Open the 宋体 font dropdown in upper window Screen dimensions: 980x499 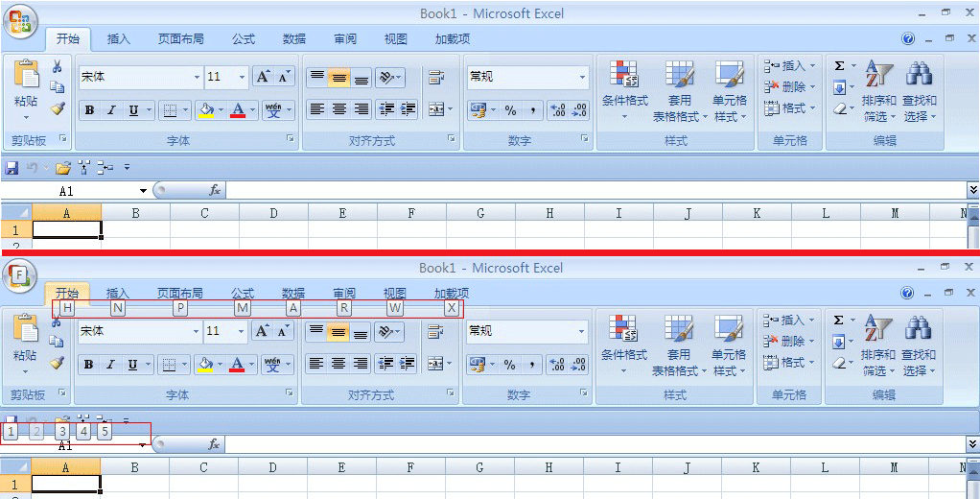click(x=197, y=77)
